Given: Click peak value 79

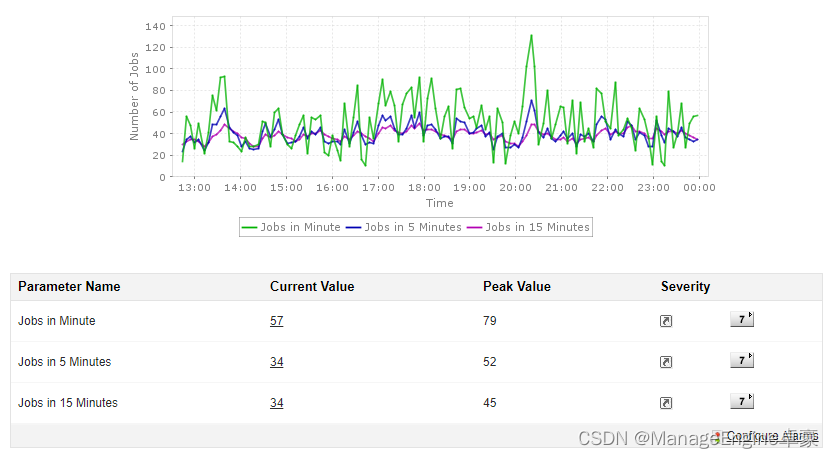Looking at the screenshot, I should pyautogui.click(x=490, y=321).
